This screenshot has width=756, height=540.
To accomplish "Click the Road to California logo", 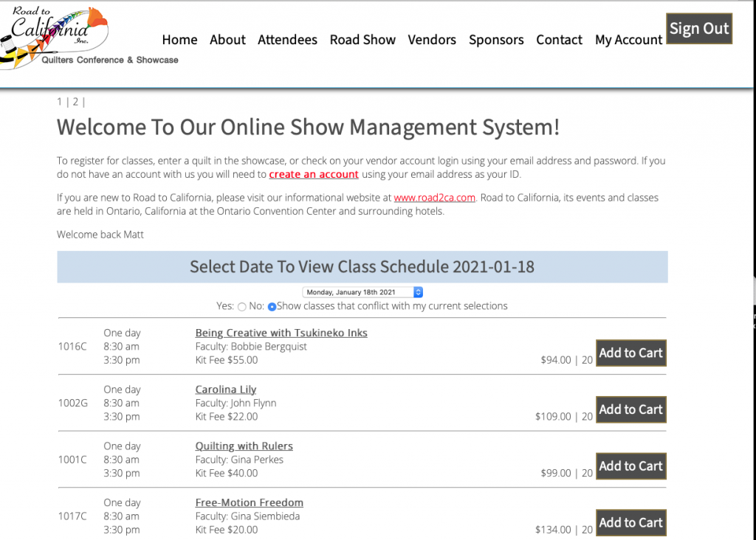I will coord(89,37).
